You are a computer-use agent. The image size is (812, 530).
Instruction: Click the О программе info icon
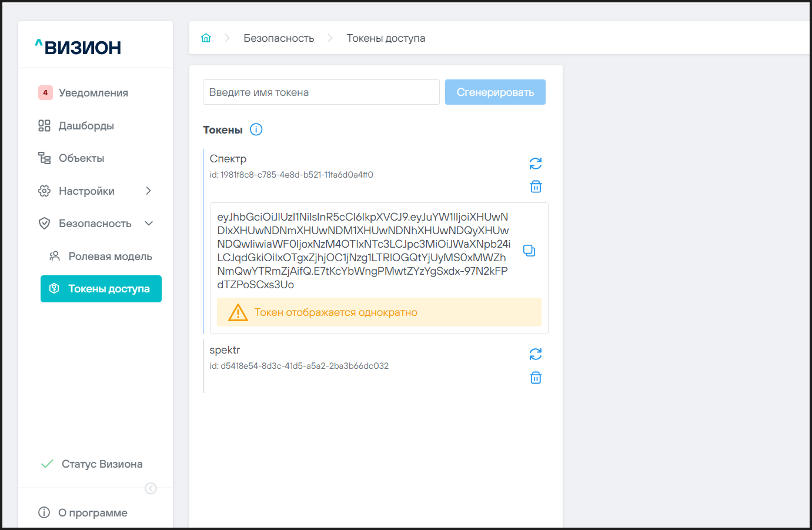(44, 512)
